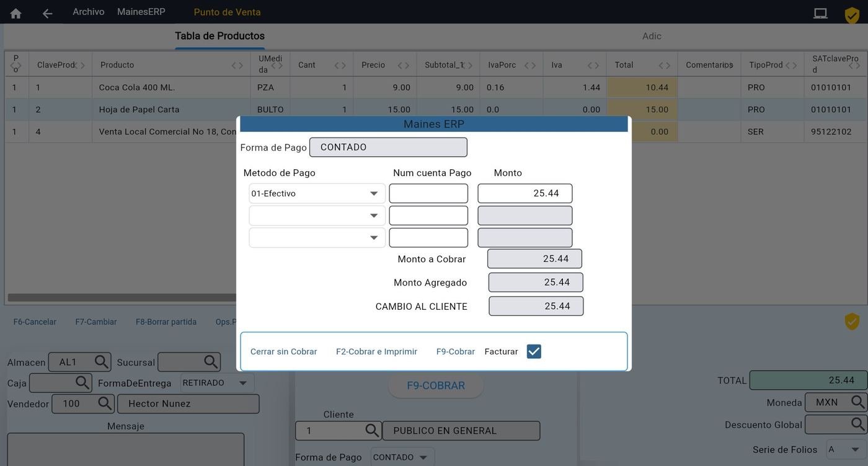
Task: Open the second Metodo de Pago dropdown
Action: (317, 216)
